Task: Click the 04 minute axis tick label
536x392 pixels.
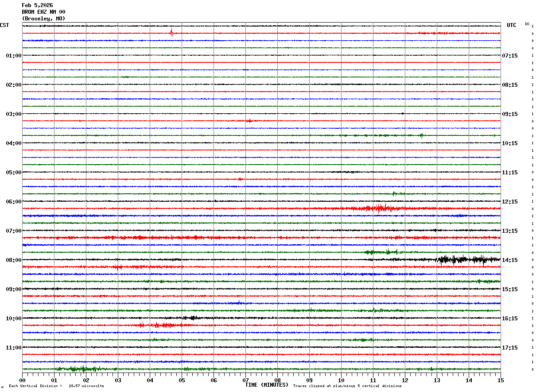Action: pyautogui.click(x=150, y=380)
